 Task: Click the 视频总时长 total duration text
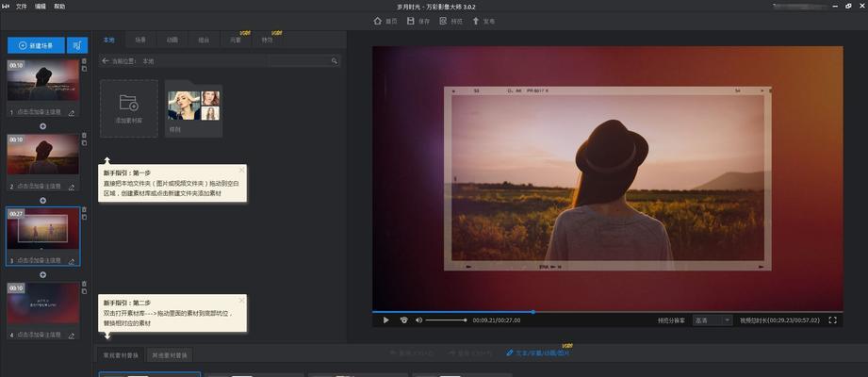coord(779,320)
